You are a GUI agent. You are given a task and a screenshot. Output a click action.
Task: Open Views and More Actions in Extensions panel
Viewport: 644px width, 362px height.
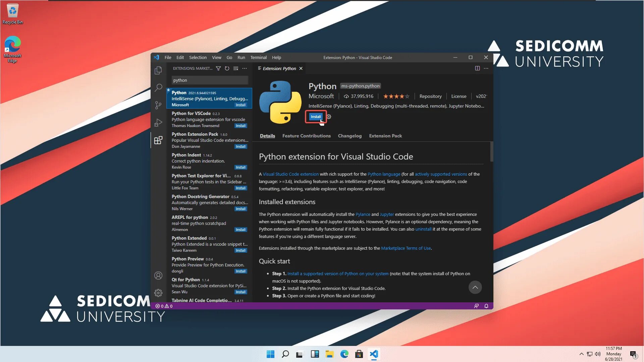[245, 68]
